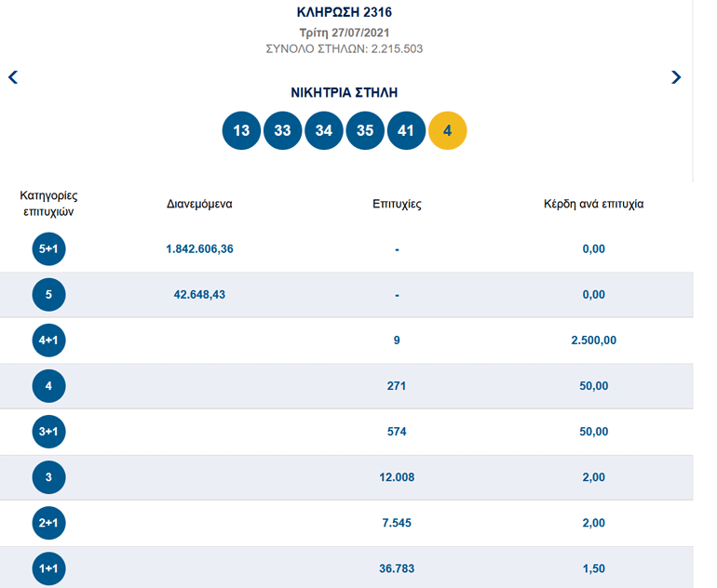Go to the previous draw with left arrow

(x=13, y=77)
